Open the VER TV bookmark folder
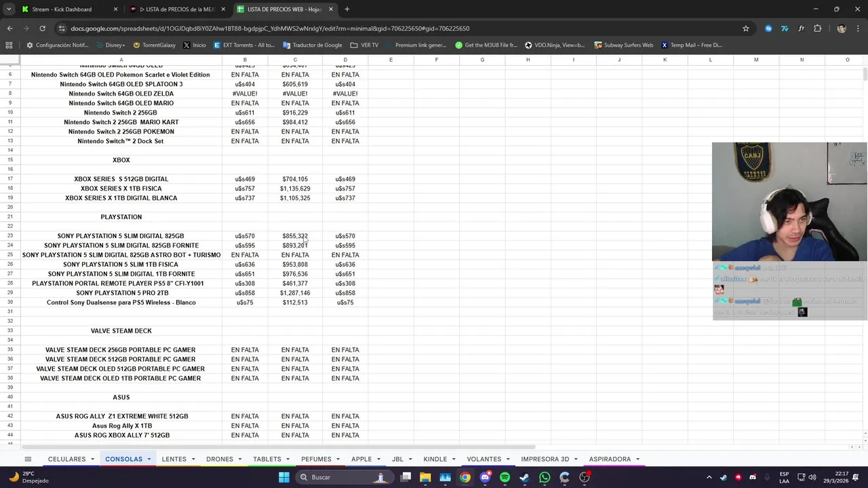The height and width of the screenshot is (488, 868). [x=364, y=45]
